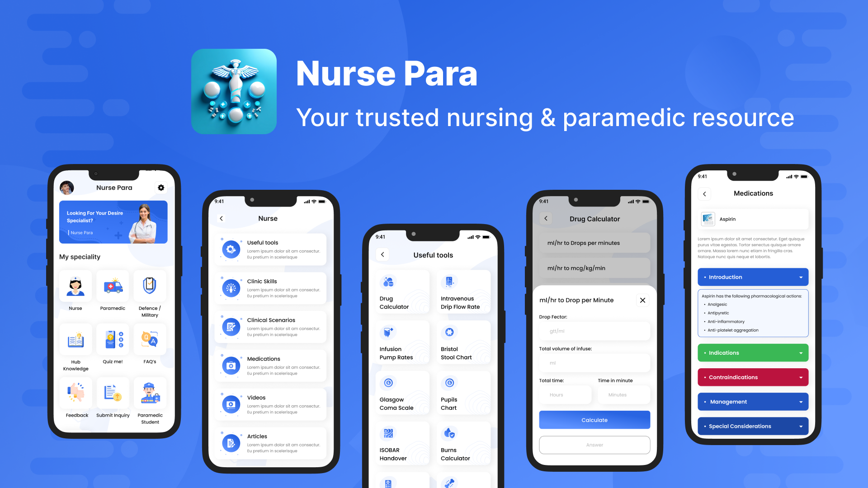
Task: Expand the Introduction section for Aspirin
Action: point(752,277)
